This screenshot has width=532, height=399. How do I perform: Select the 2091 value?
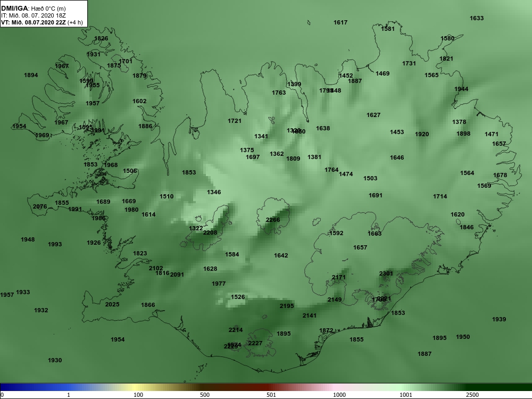click(x=177, y=275)
